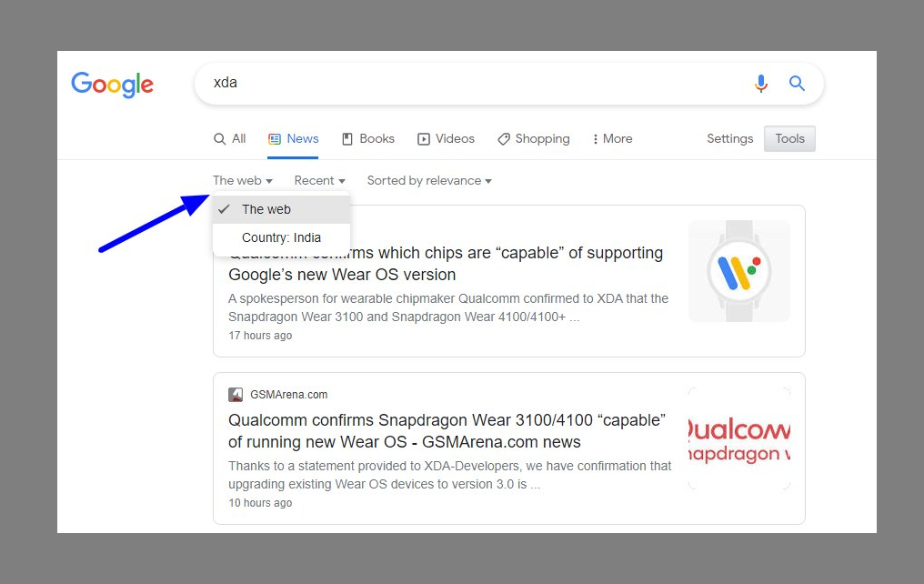
Task: Choose The web option in dropdown
Action: tap(282, 209)
